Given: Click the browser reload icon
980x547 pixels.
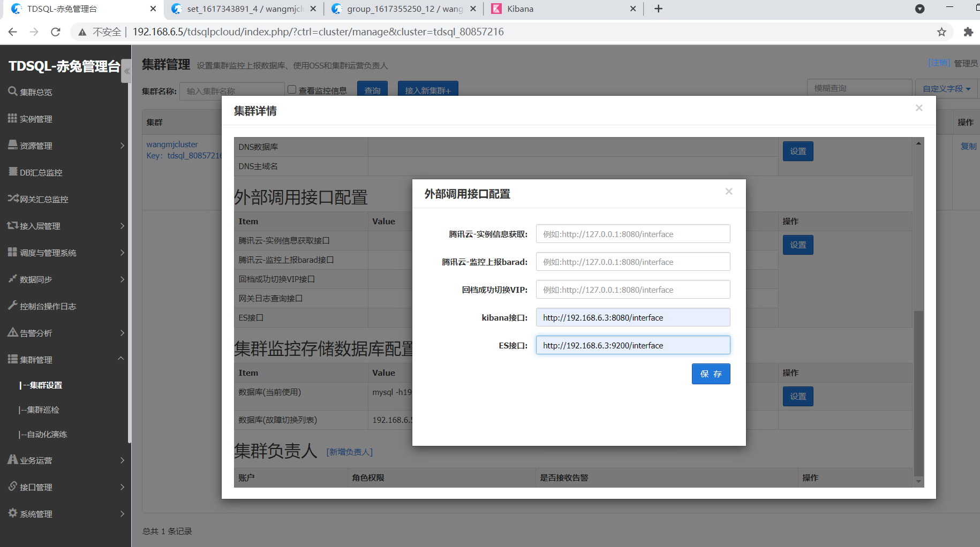Looking at the screenshot, I should click(x=55, y=32).
